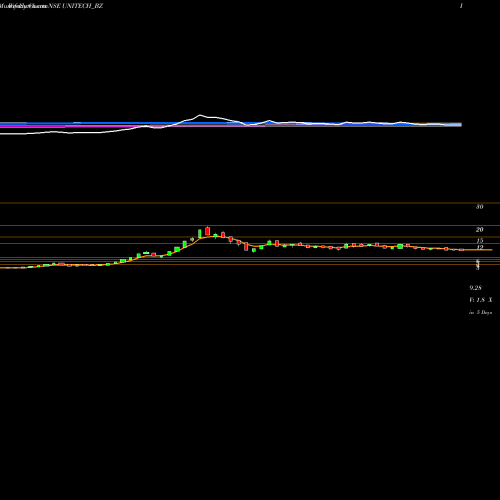
Task: Click the NSE UNITECH_BZ chart title
Action: 76,6
